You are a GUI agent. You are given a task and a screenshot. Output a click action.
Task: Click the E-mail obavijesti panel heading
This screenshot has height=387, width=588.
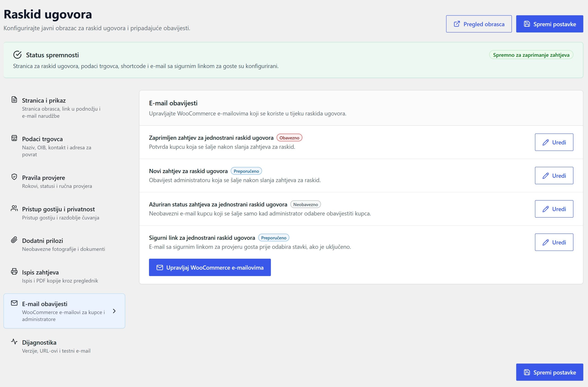click(173, 103)
